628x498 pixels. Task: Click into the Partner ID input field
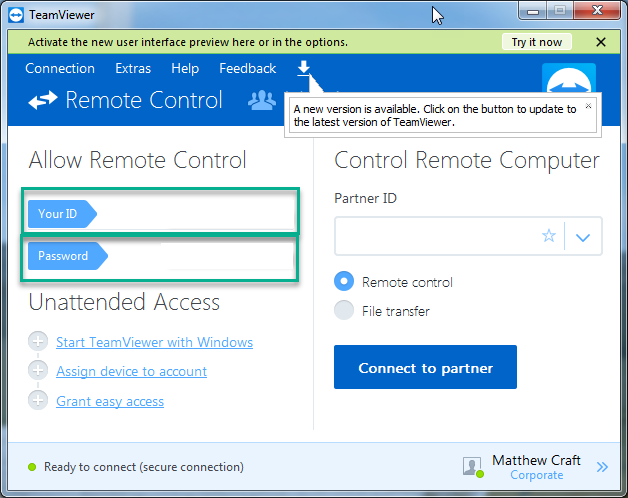tap(437, 236)
